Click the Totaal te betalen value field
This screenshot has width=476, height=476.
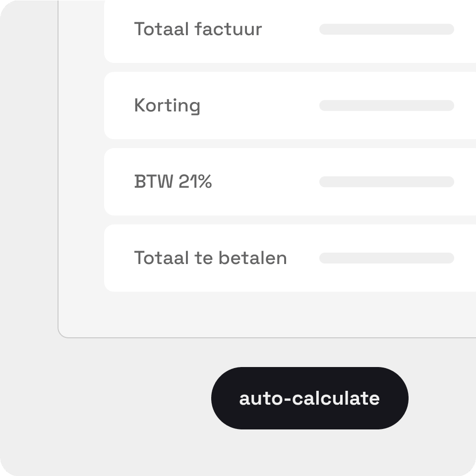click(x=387, y=258)
